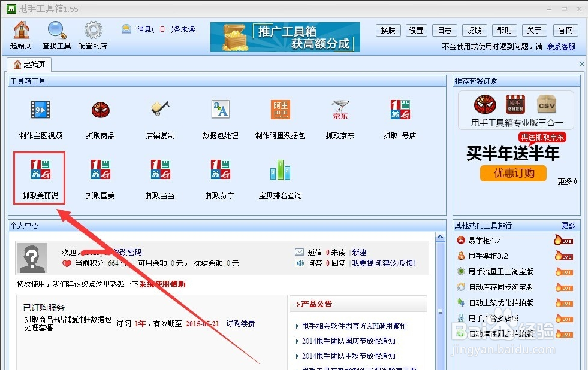
Task: Click the 买半年送半年 promotion text
Action: (512, 153)
